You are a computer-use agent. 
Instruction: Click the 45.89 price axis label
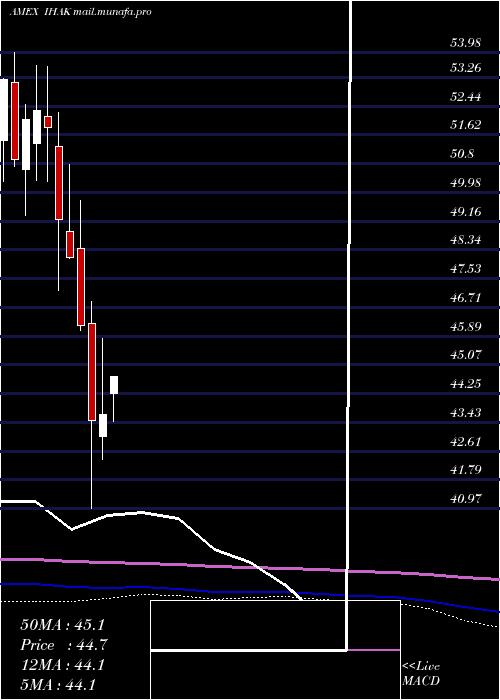(x=466, y=326)
